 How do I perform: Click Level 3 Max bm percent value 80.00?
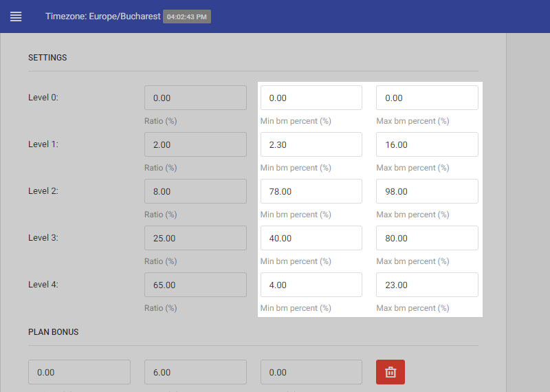427,238
